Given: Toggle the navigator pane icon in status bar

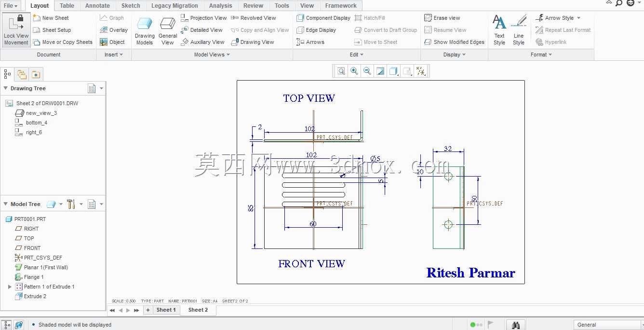Looking at the screenshot, I should click(7, 325).
